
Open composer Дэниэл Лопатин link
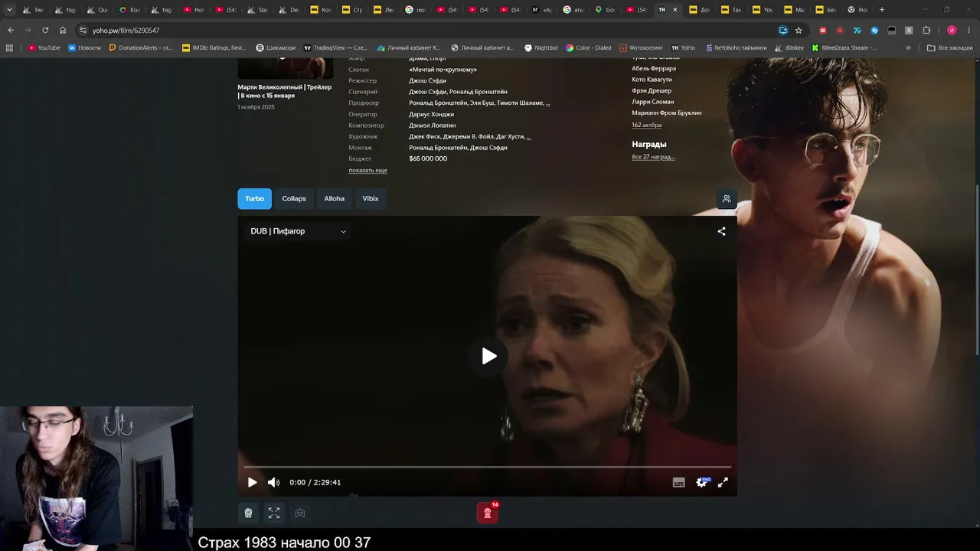click(432, 126)
